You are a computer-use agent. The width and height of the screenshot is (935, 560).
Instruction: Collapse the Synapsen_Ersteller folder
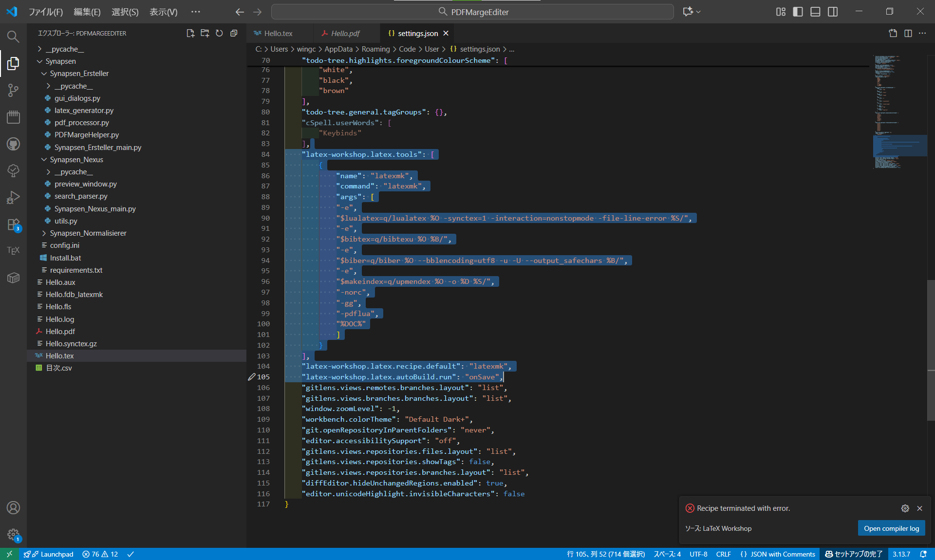(x=79, y=74)
